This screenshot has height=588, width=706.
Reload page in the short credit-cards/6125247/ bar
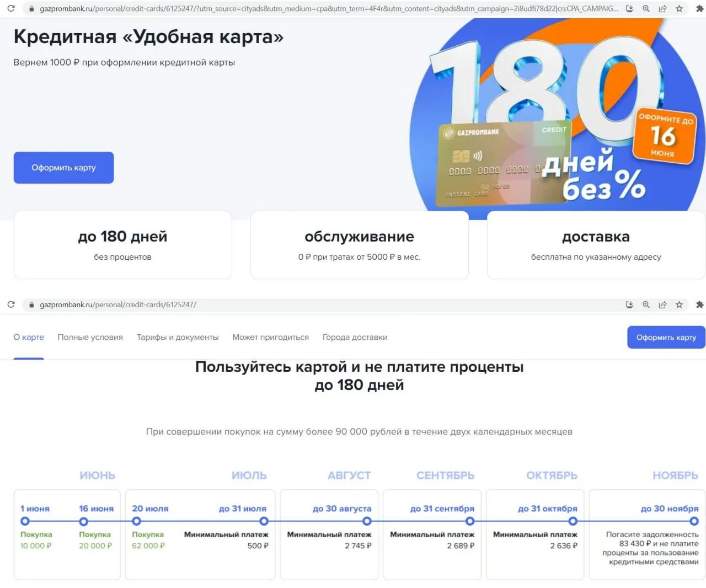click(x=11, y=304)
